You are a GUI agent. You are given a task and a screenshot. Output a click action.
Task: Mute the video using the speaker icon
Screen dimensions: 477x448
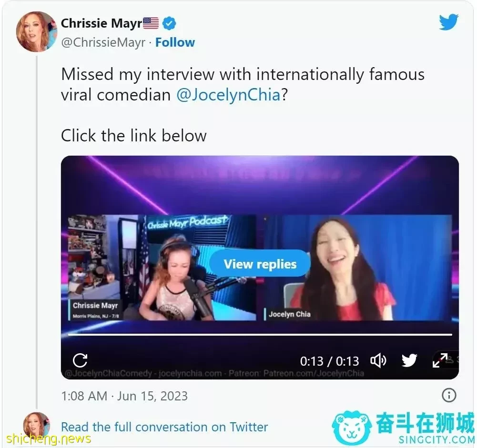[378, 361]
